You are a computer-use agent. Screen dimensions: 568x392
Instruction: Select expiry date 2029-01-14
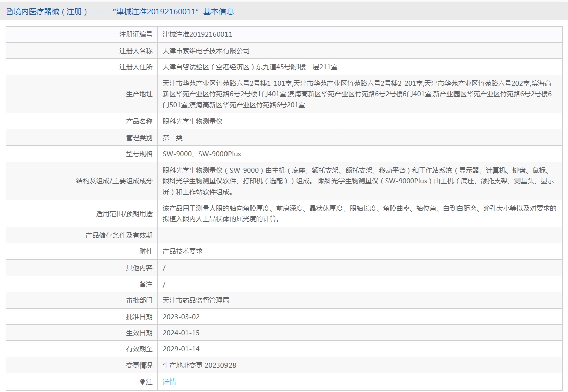(181, 349)
